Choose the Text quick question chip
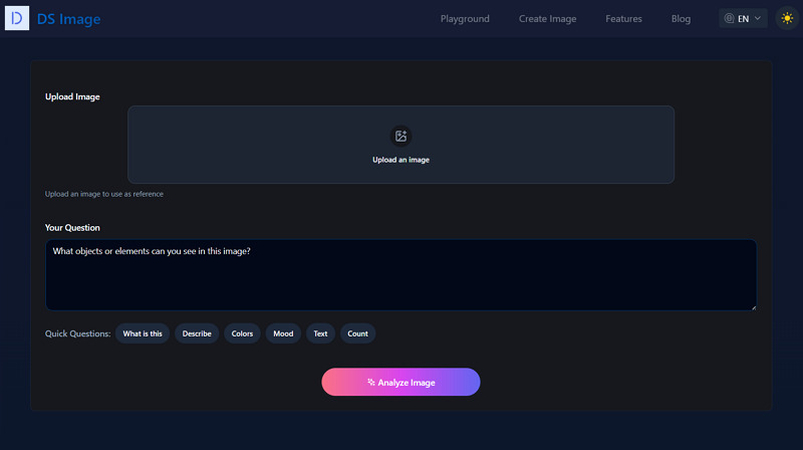Viewport: 803px width, 450px height. click(321, 334)
